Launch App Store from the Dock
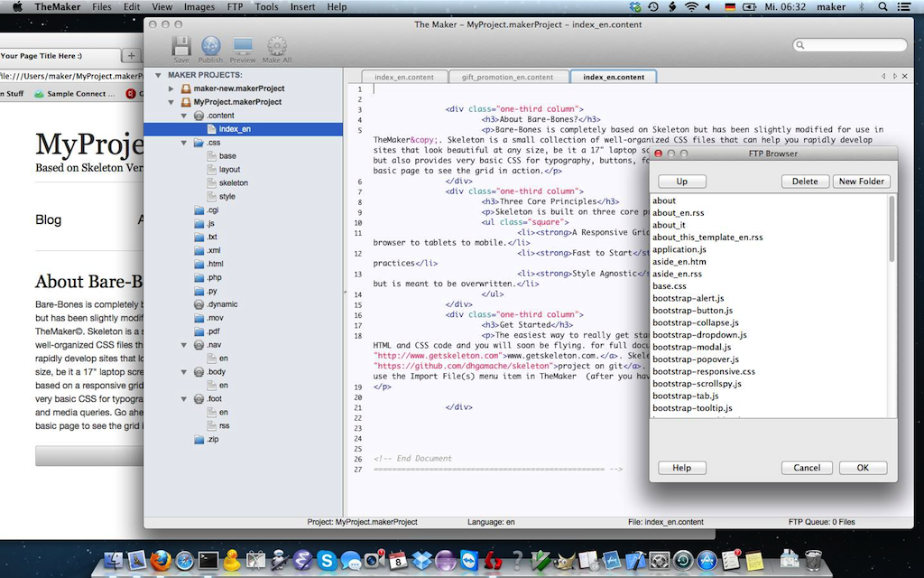Image resolution: width=924 pixels, height=578 pixels. tap(707, 560)
